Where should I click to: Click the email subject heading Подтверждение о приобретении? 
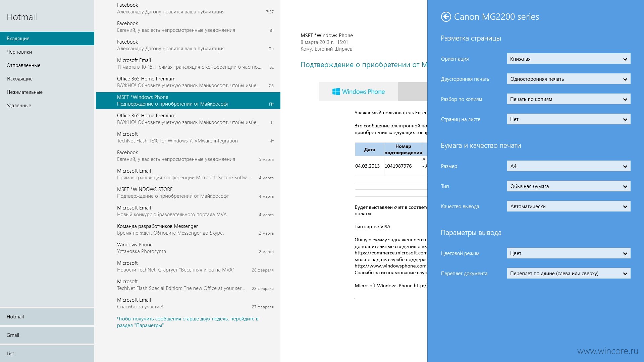click(364, 65)
